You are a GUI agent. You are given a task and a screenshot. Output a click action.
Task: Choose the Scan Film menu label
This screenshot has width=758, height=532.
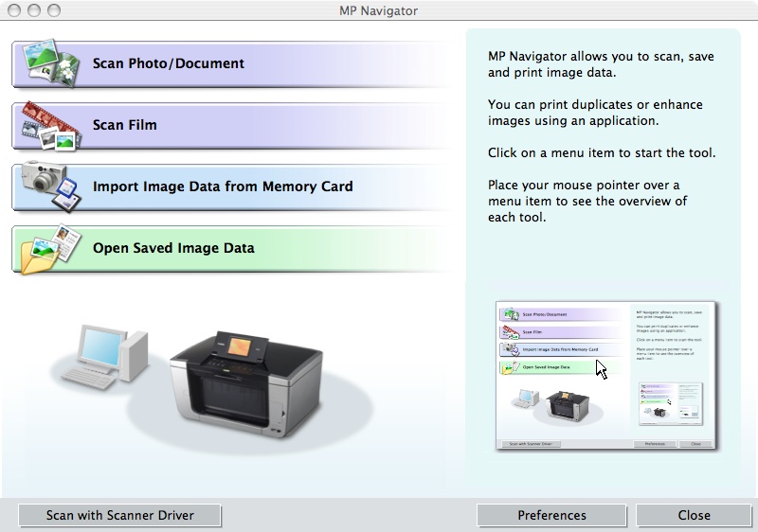pyautogui.click(x=125, y=125)
